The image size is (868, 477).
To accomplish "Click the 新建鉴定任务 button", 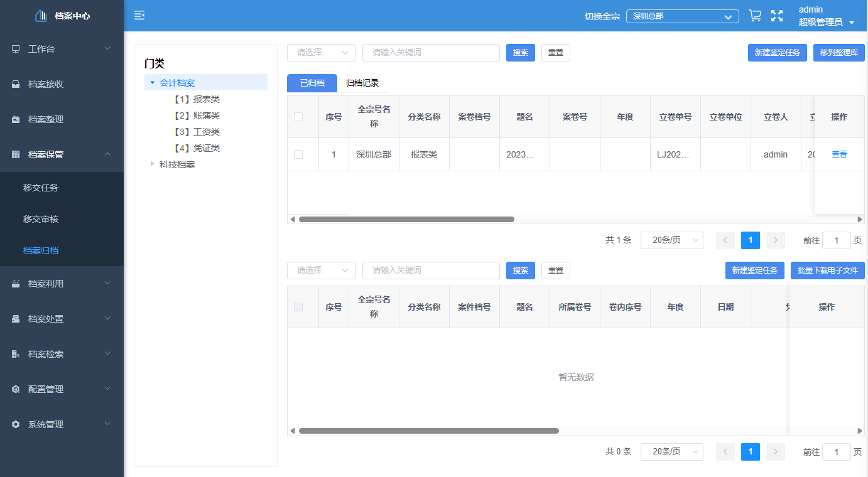I will coord(777,52).
